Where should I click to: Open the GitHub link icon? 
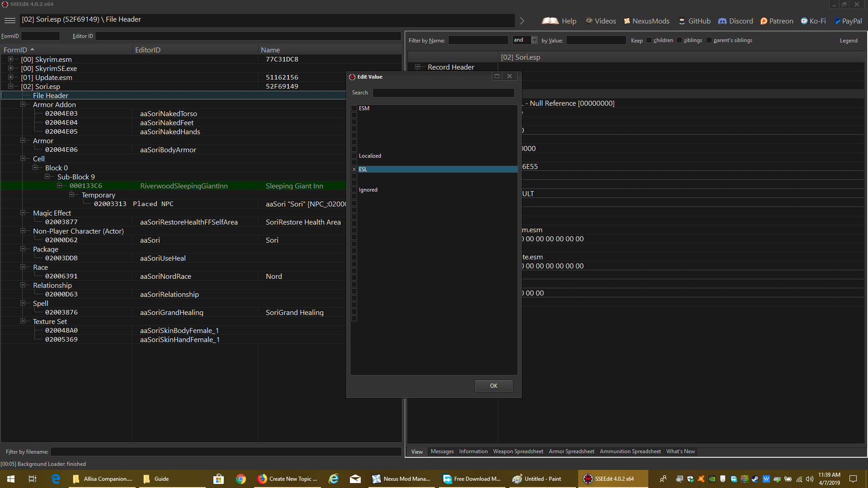682,21
